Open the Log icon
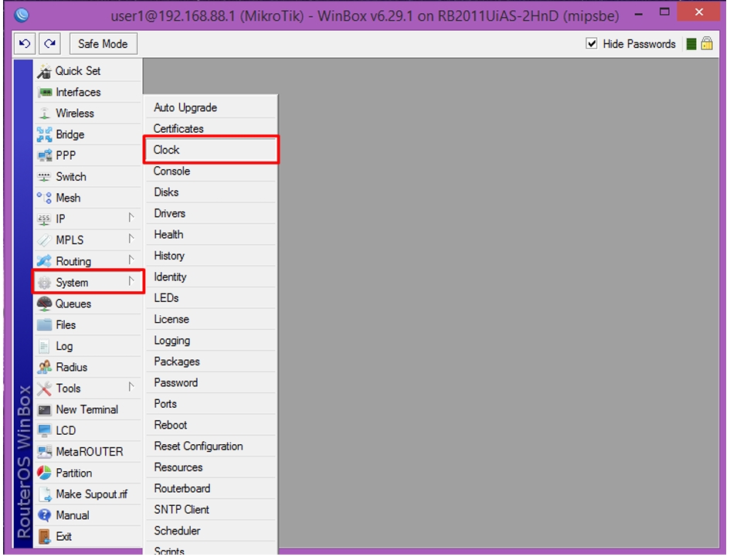This screenshot has height=560, width=730. click(x=44, y=346)
